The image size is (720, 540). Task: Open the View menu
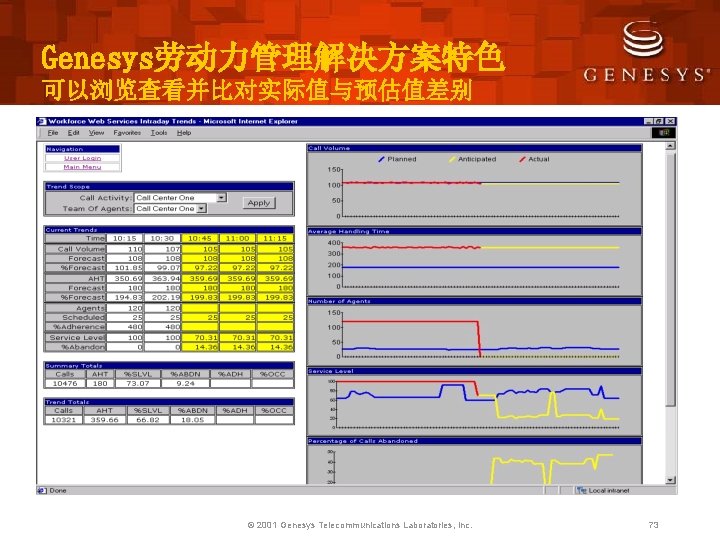click(96, 133)
